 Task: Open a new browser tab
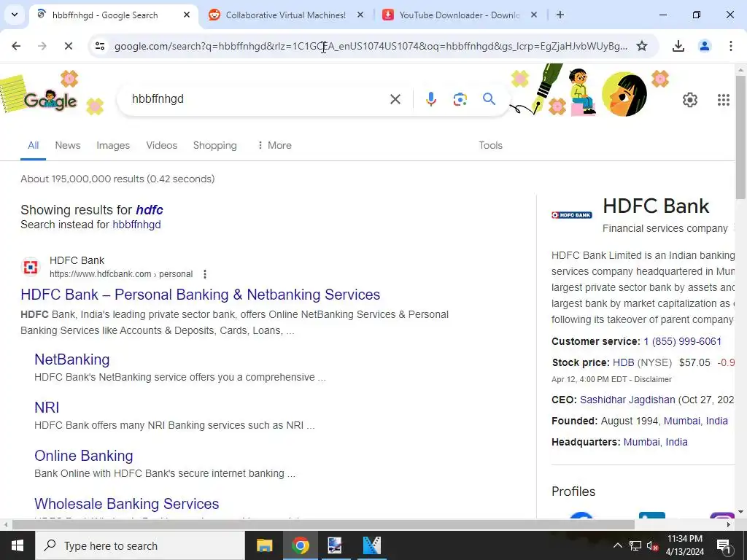click(x=560, y=15)
